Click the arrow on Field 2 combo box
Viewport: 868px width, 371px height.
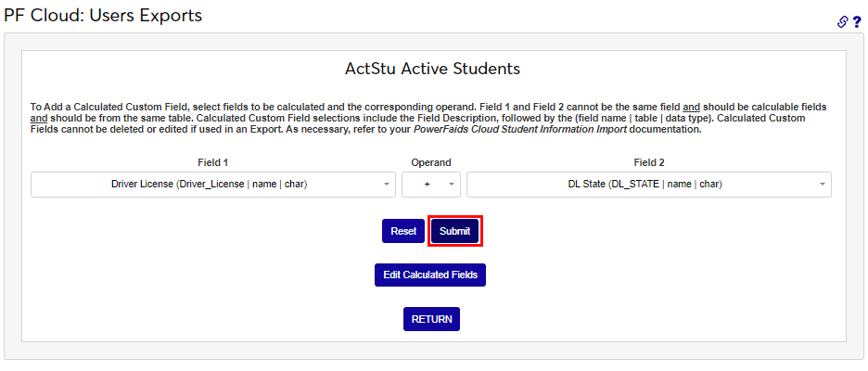coord(823,185)
